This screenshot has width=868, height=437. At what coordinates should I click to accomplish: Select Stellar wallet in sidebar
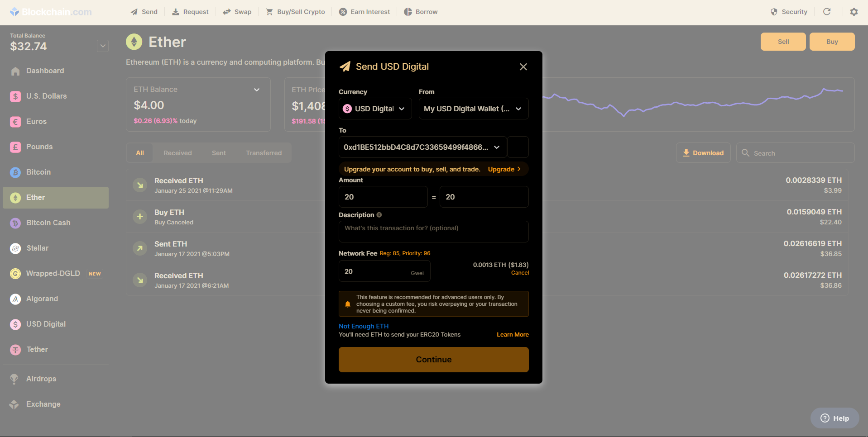click(x=56, y=248)
